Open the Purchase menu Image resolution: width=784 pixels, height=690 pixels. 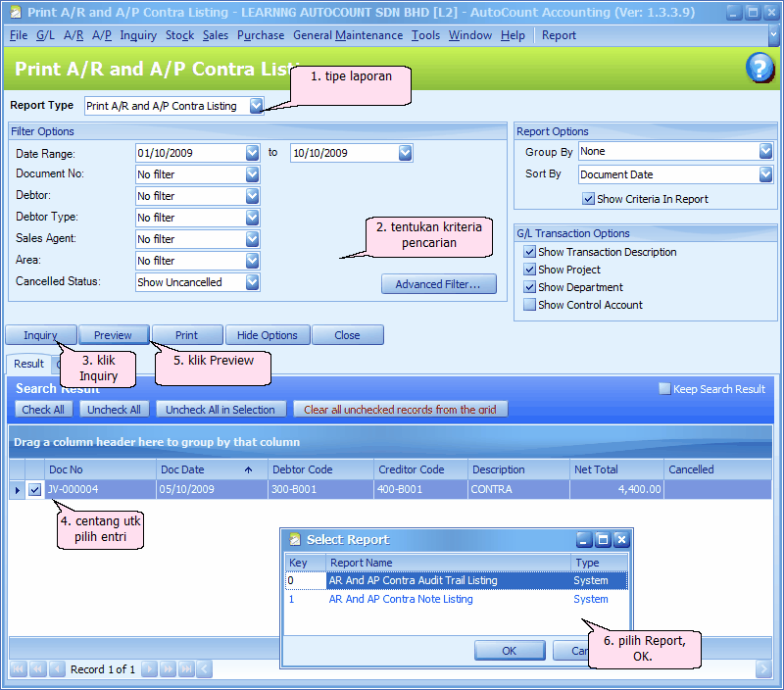[261, 35]
